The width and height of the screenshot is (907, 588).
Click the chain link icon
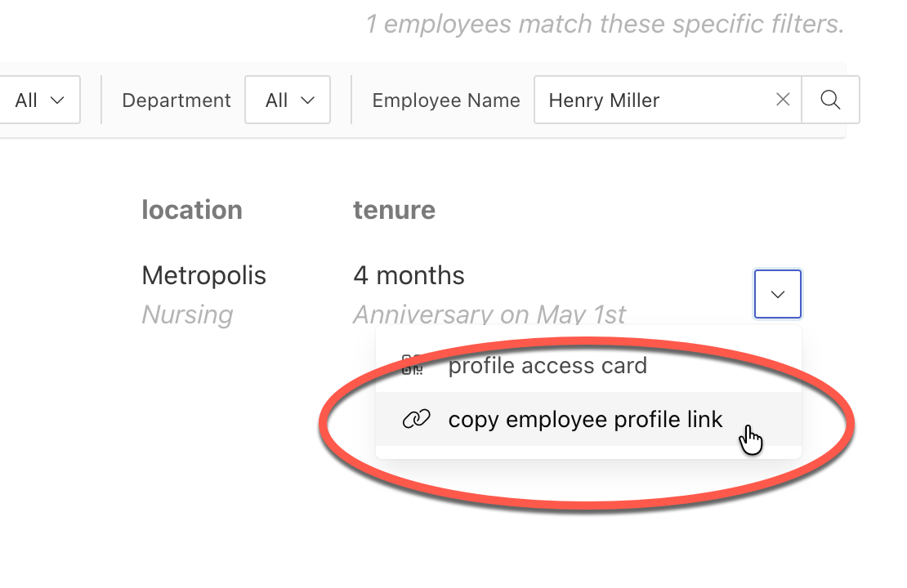417,419
